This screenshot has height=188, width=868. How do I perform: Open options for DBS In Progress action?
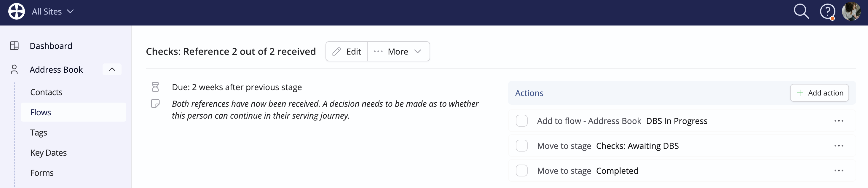[x=839, y=121]
